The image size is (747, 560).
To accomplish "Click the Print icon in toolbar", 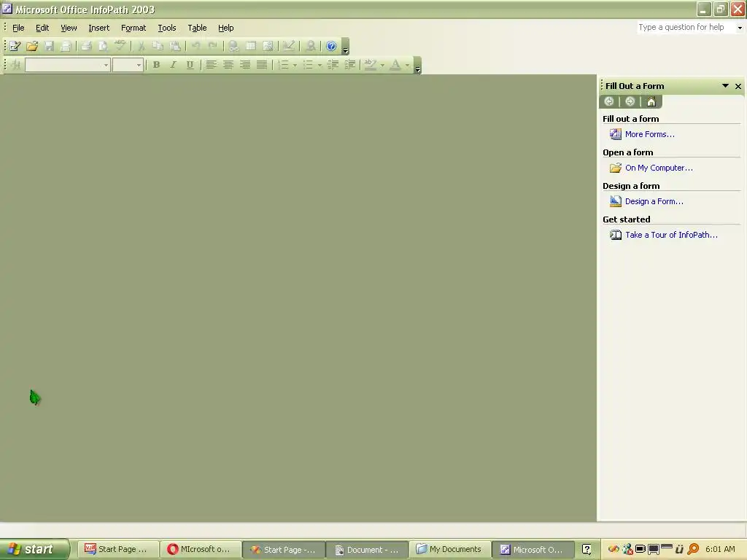I will [x=86, y=46].
